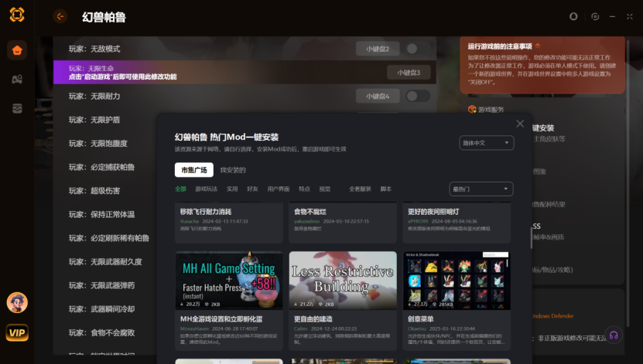Click the 小键盘3 hotkey button
The height and width of the screenshot is (364, 643).
tap(409, 73)
